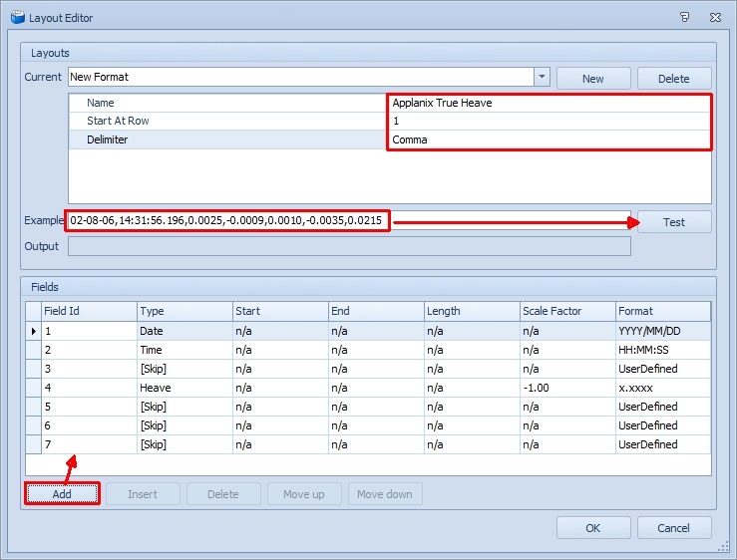Click the Cancel button
737x560 pixels.
(x=674, y=528)
